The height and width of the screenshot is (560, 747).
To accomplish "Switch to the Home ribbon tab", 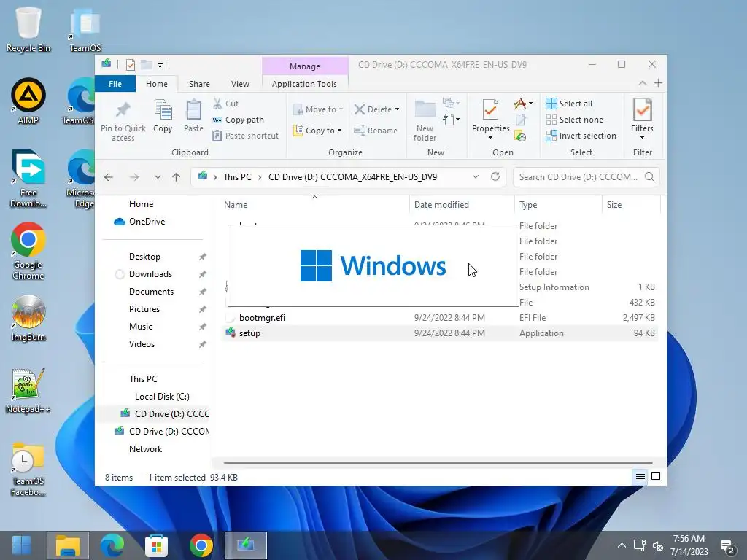I will point(157,84).
